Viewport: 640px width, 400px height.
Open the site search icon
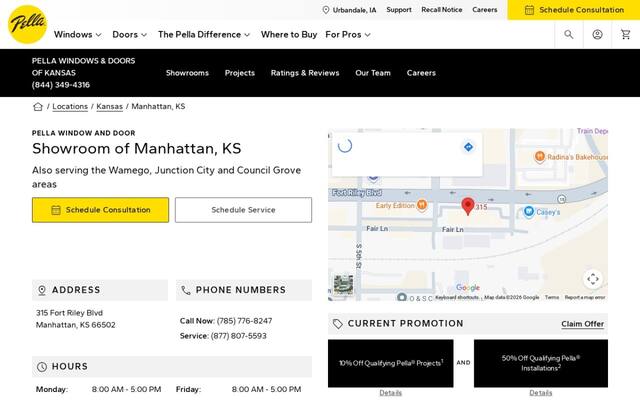point(569,35)
